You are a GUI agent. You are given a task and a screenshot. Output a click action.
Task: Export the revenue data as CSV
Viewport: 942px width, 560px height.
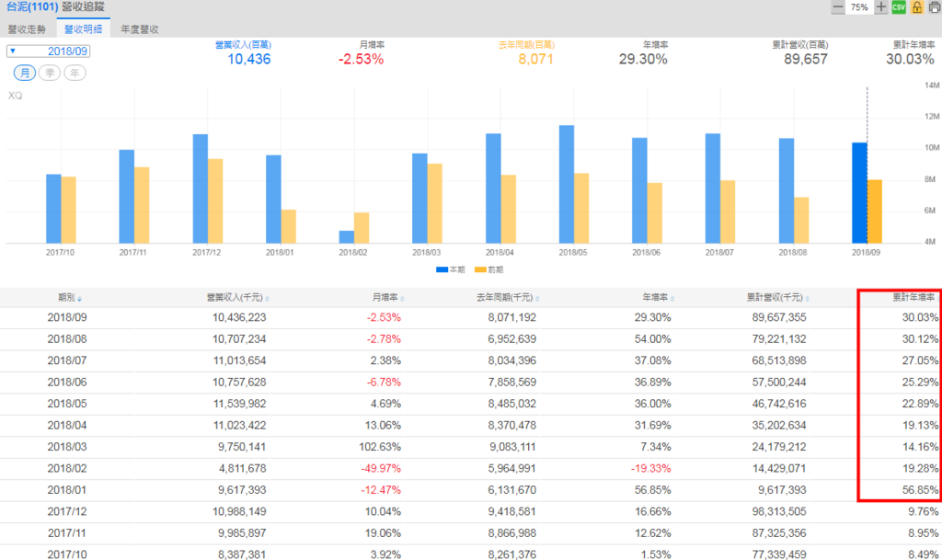click(899, 7)
